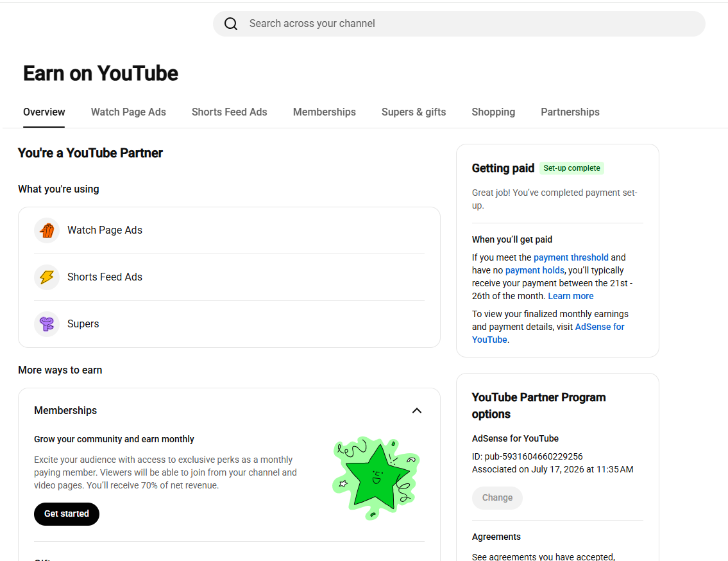Click the Watch Page Ads popcorn icon
Screen dimensions: 728x561
pos(47,230)
